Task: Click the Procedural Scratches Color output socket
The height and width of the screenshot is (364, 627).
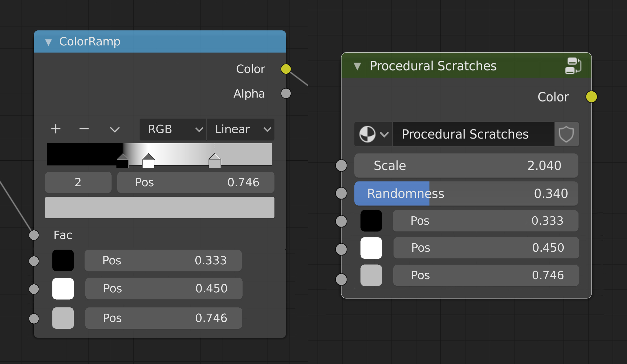Action: (591, 97)
